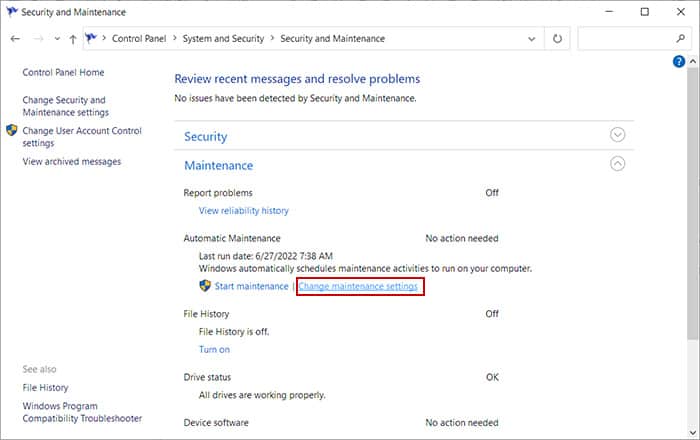Collapse the Maintenance section chevron
The height and width of the screenshot is (440, 700).
click(x=617, y=164)
